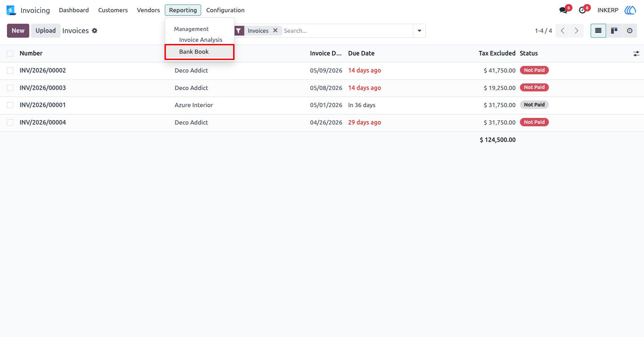Click the filter funnel icon
This screenshot has width=644, height=337.
point(238,31)
